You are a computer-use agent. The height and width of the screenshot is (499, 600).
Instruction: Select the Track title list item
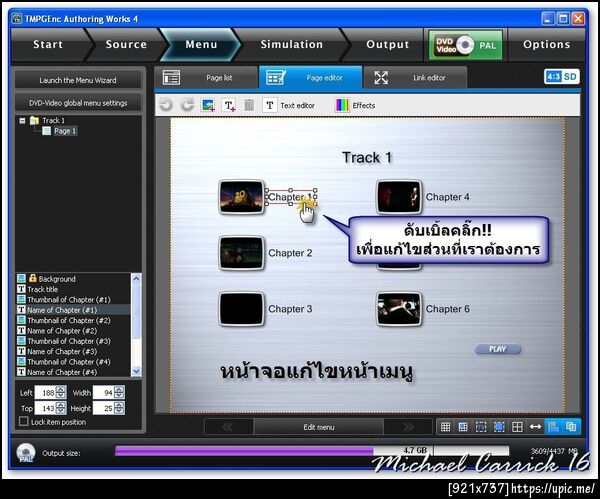(73, 289)
